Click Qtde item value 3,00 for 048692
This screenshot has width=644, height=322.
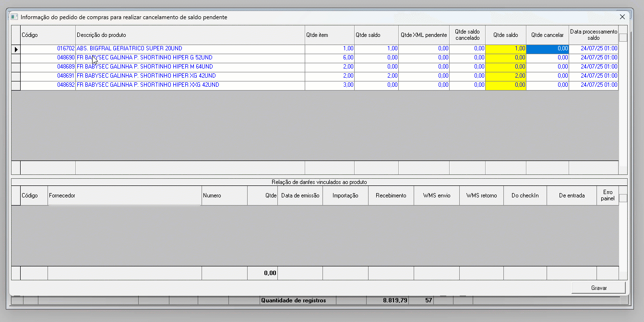330,85
